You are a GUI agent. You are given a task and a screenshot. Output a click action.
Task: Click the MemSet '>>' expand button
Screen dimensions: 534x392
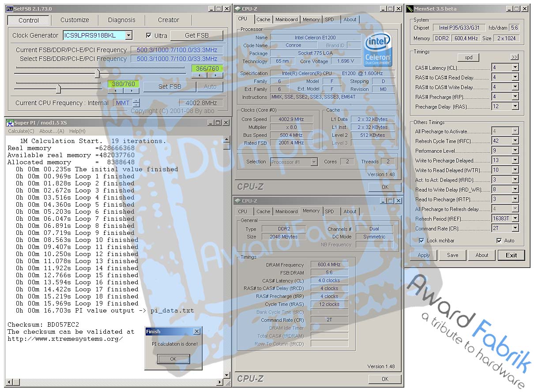(515, 57)
